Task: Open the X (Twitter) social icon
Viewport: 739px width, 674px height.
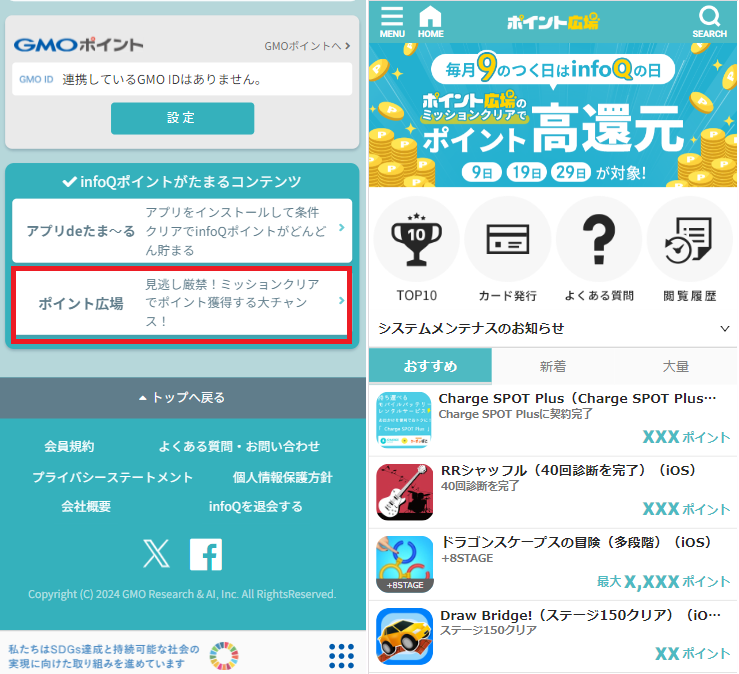Action: 156,554
